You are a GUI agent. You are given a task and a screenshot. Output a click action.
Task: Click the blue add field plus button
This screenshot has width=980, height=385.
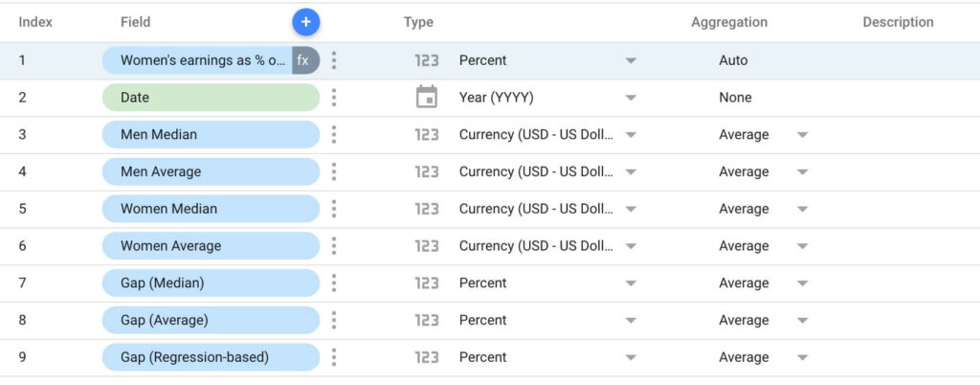[x=306, y=22]
